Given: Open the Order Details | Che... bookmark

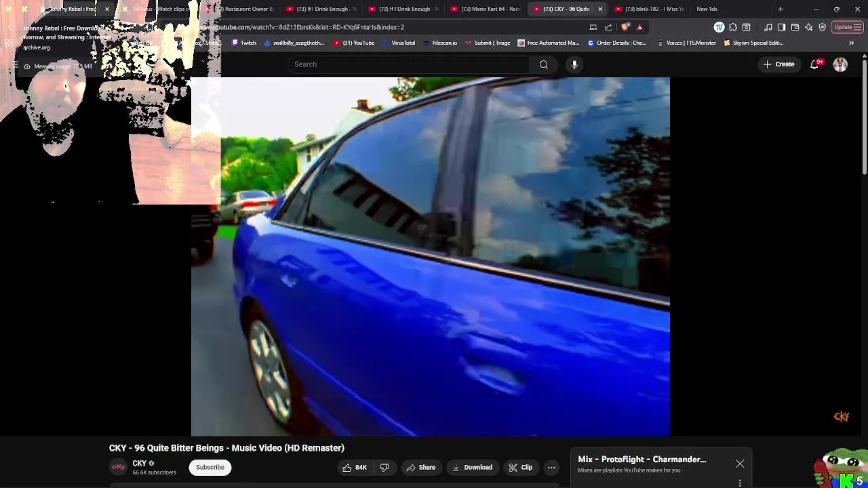Looking at the screenshot, I should coord(617,43).
